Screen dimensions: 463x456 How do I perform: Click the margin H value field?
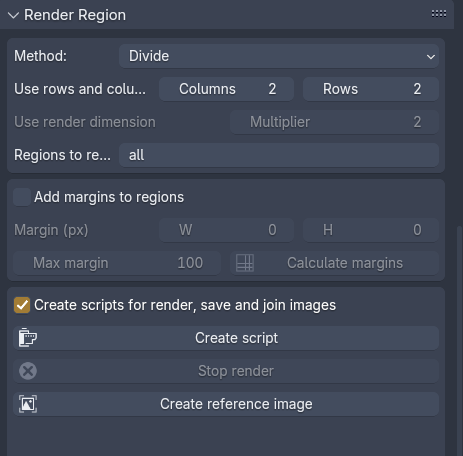(x=371, y=230)
